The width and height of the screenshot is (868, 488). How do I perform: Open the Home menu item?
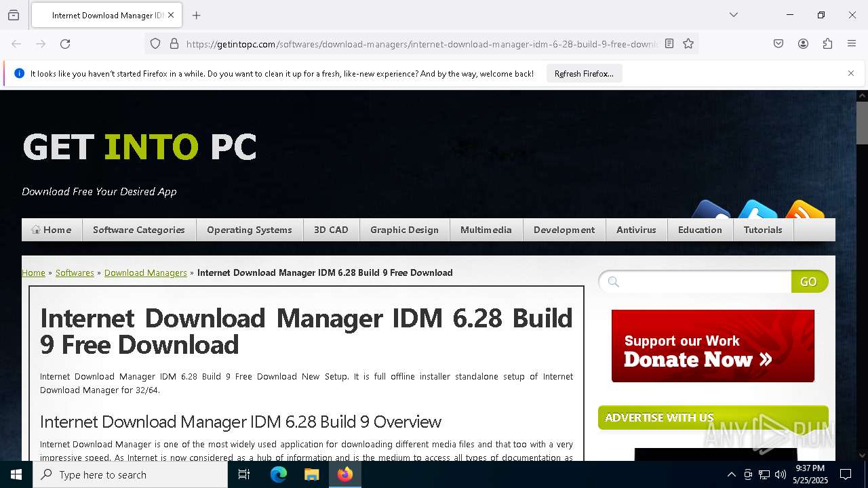click(x=52, y=230)
